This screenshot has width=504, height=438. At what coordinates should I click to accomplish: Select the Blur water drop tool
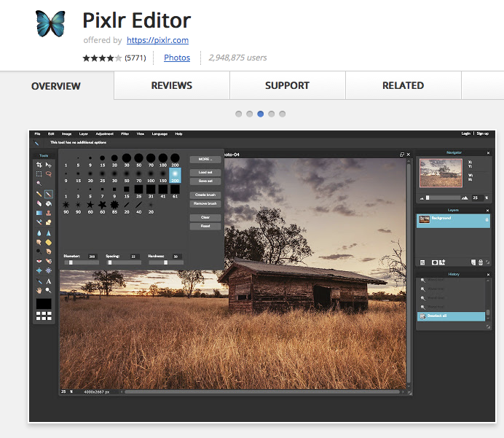pos(39,232)
